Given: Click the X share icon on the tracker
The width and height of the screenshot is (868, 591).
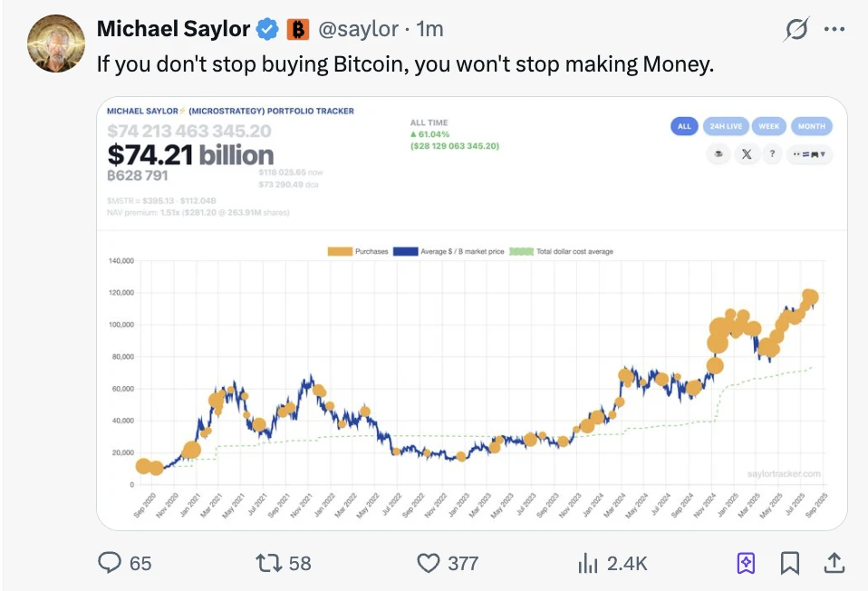Looking at the screenshot, I should (x=746, y=154).
